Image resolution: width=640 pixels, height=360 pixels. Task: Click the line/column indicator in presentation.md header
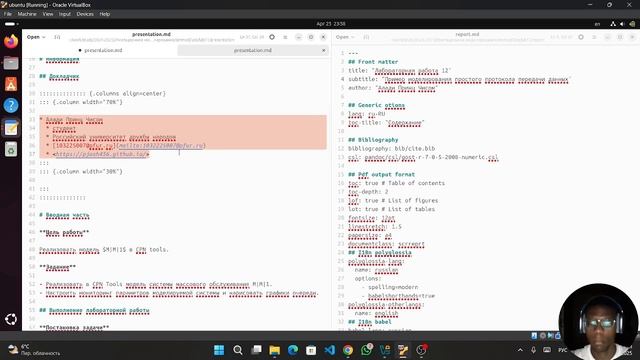(x=251, y=37)
